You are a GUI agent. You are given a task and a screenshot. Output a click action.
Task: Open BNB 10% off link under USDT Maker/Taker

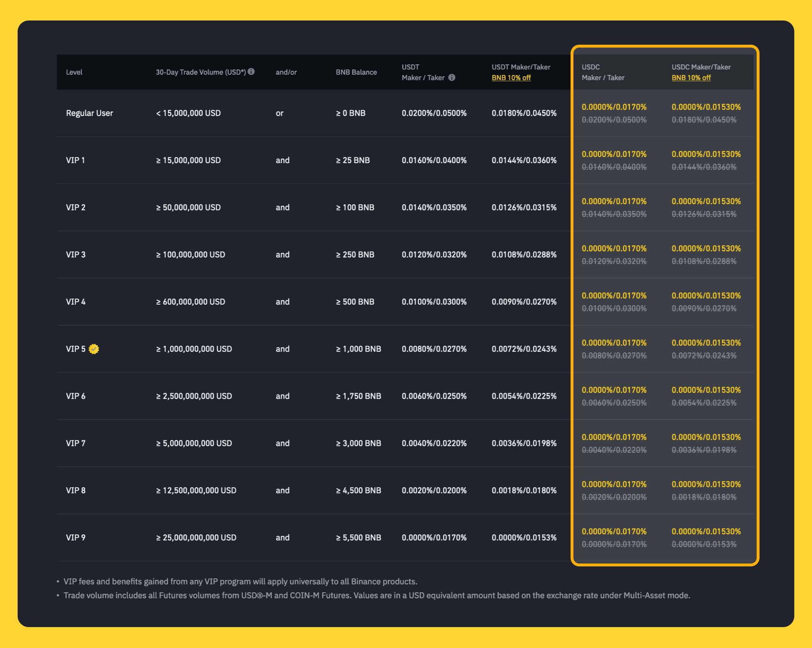511,78
